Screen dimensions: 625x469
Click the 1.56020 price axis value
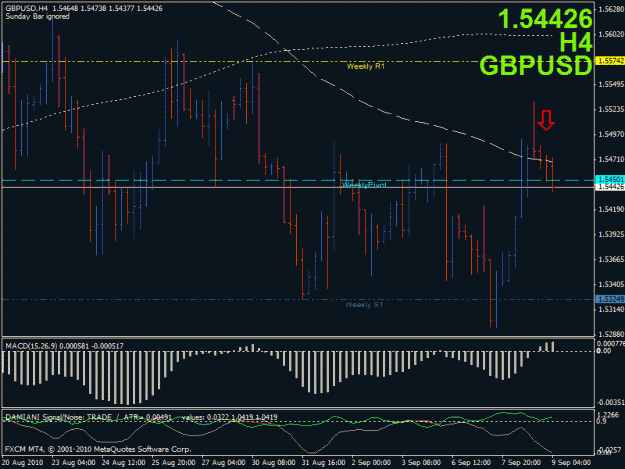611,35
